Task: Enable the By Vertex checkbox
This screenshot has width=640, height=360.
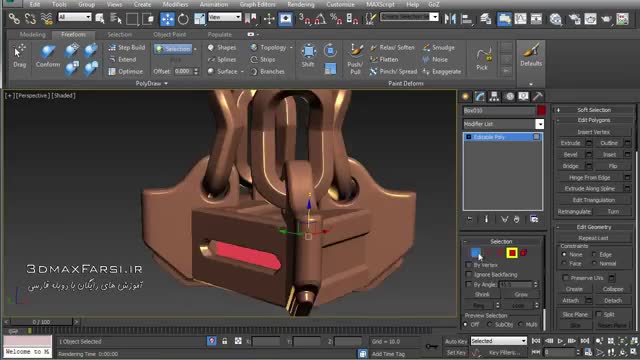Action: pyautogui.click(x=469, y=265)
